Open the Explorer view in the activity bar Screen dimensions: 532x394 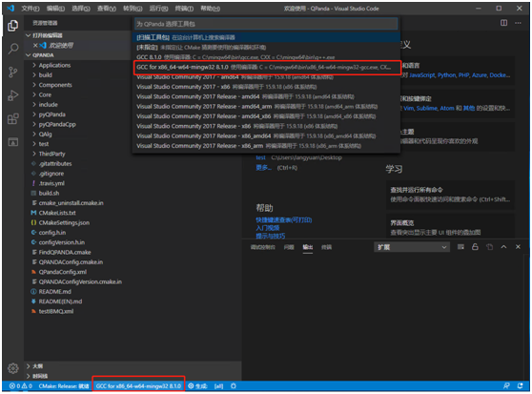[13, 26]
